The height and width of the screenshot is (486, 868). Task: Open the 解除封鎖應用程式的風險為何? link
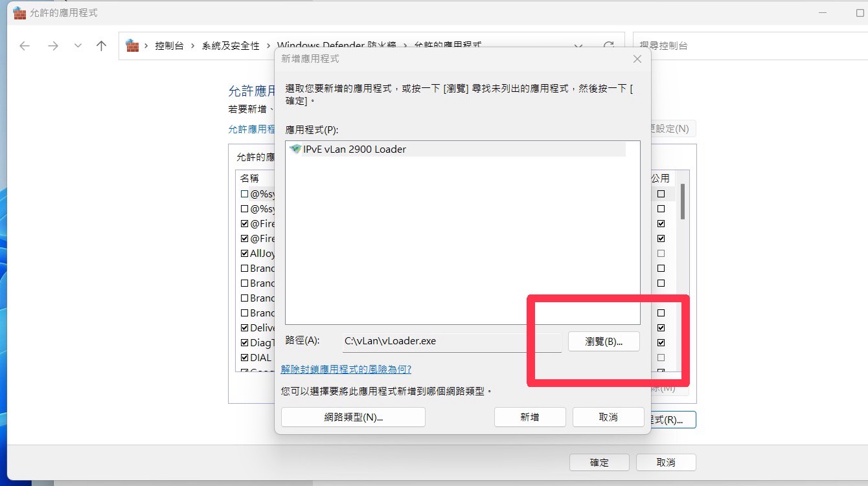346,370
